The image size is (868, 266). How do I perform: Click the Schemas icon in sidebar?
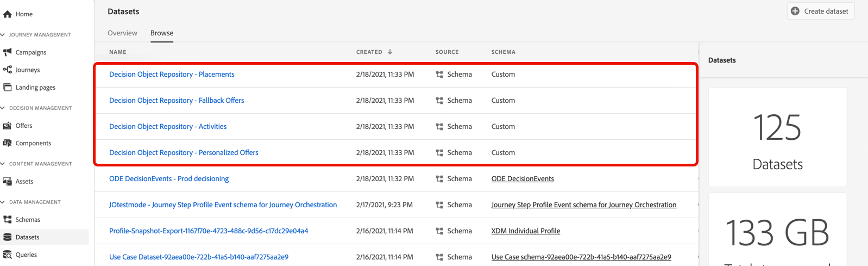pyautogui.click(x=8, y=220)
